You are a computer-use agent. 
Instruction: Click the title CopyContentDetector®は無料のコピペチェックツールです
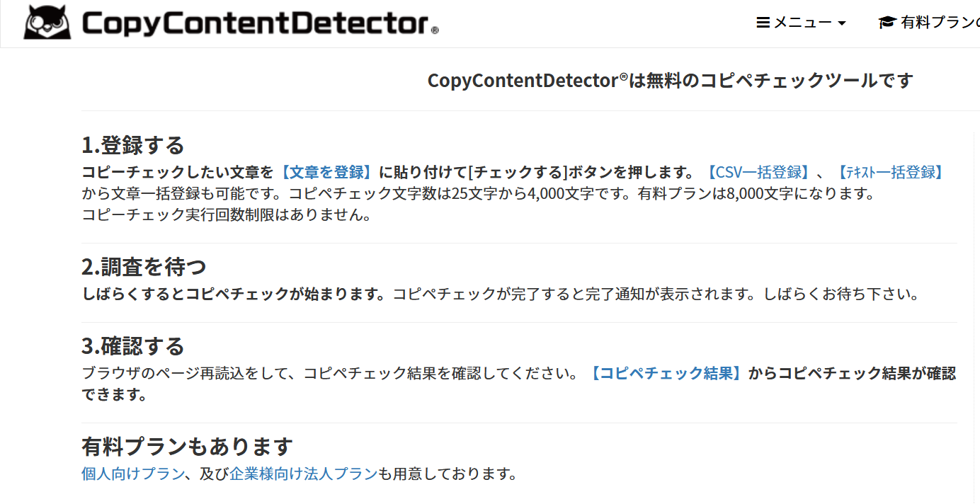[671, 81]
